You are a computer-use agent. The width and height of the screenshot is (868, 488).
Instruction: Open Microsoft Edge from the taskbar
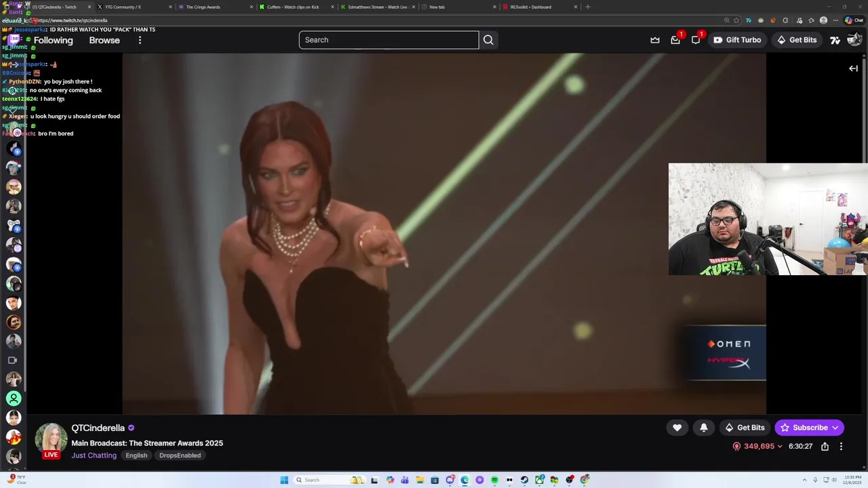[x=465, y=480]
